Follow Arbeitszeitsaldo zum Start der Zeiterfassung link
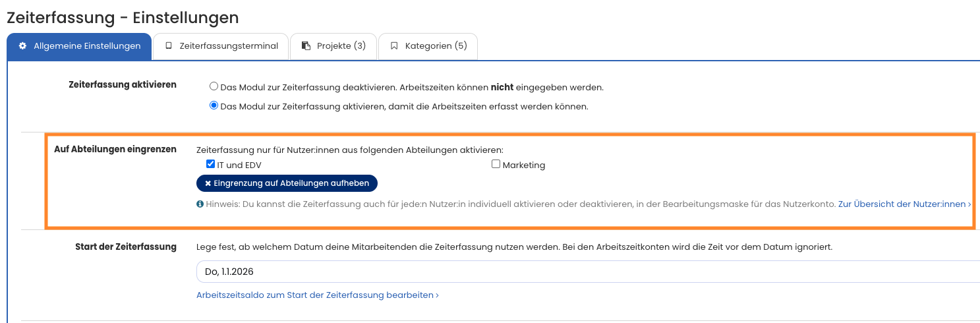This screenshot has height=323, width=980. tap(315, 295)
